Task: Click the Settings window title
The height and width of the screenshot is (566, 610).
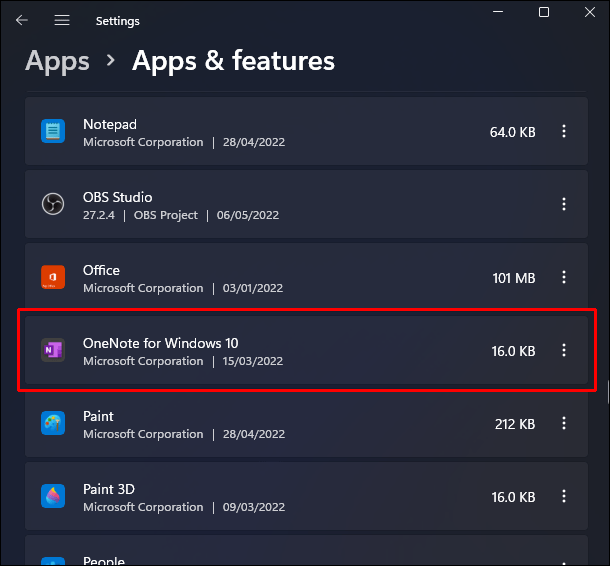Action: tap(117, 21)
